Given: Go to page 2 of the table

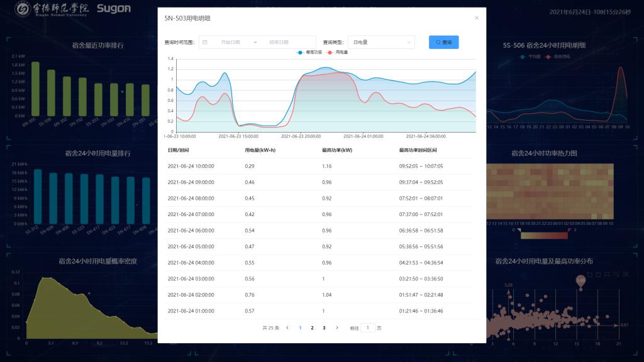Looking at the screenshot, I should tap(312, 328).
